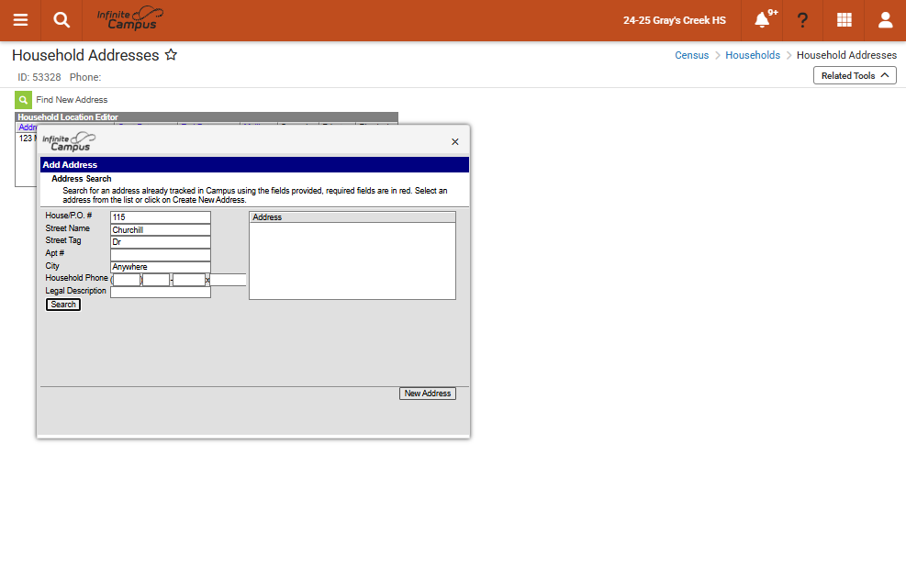
Task: Click the Address results list header
Action: point(352,217)
